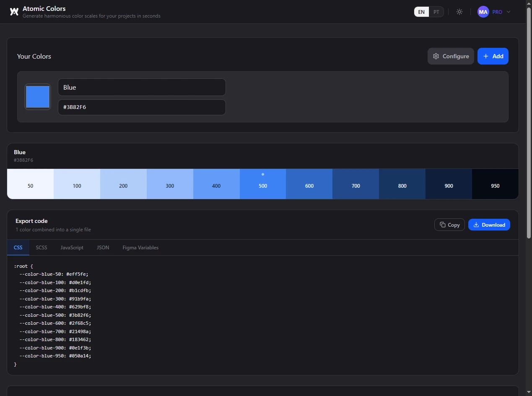Switch to the Figma Variables tab

(140, 247)
